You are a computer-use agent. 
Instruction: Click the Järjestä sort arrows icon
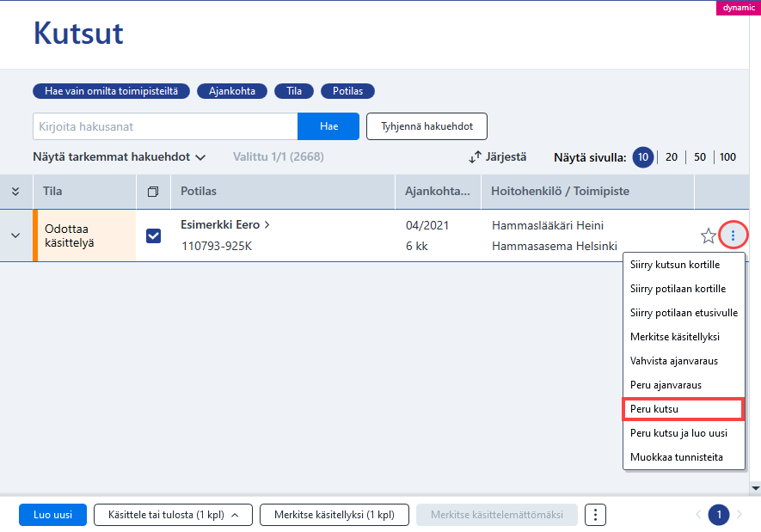475,156
